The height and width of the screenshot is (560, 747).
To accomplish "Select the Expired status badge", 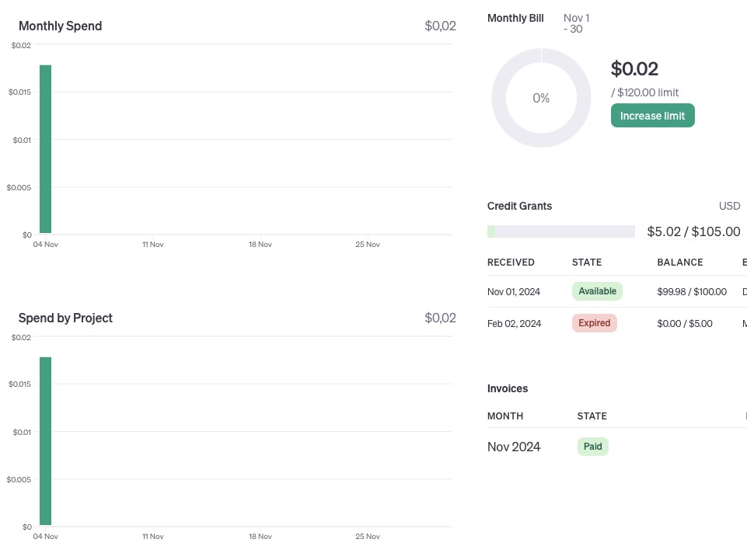I will 594,323.
